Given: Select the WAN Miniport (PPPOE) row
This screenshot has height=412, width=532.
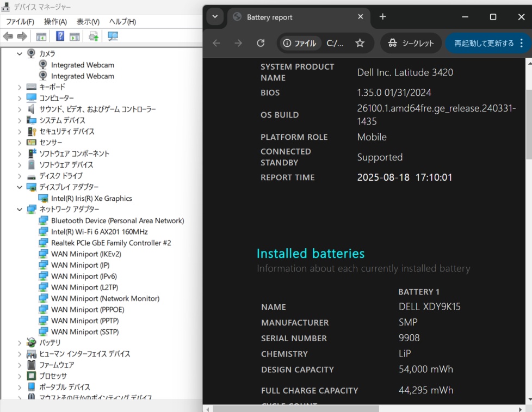Looking at the screenshot, I should 88,310.
